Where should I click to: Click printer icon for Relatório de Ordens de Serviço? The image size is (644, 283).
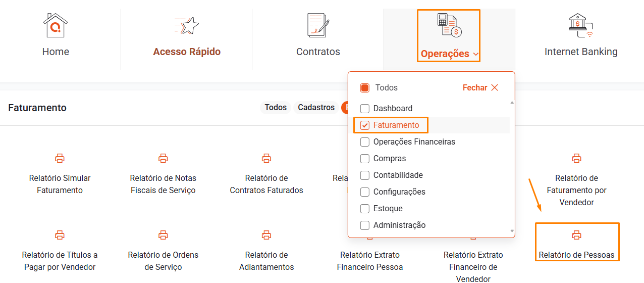click(163, 235)
